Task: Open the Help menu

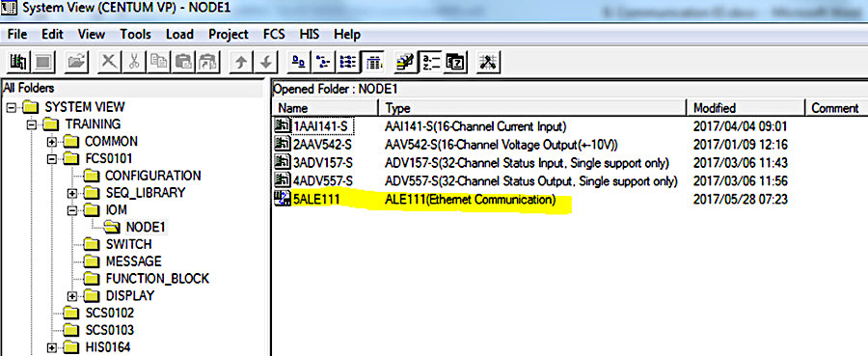Action: coord(347,35)
